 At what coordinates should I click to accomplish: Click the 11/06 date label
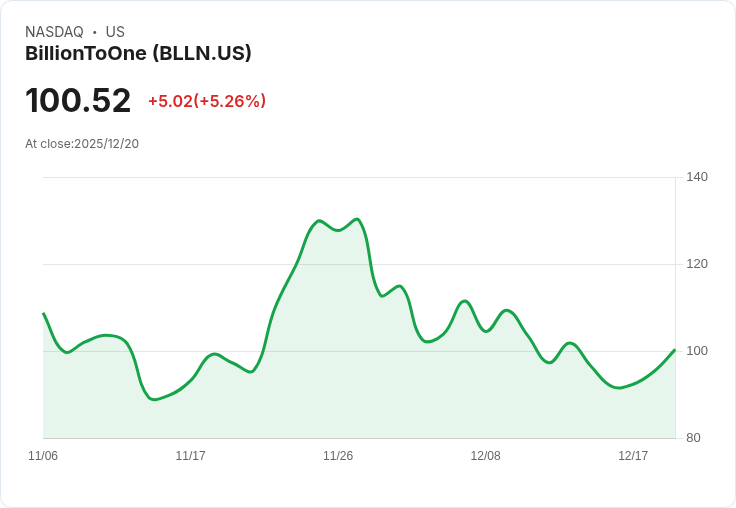point(43,455)
